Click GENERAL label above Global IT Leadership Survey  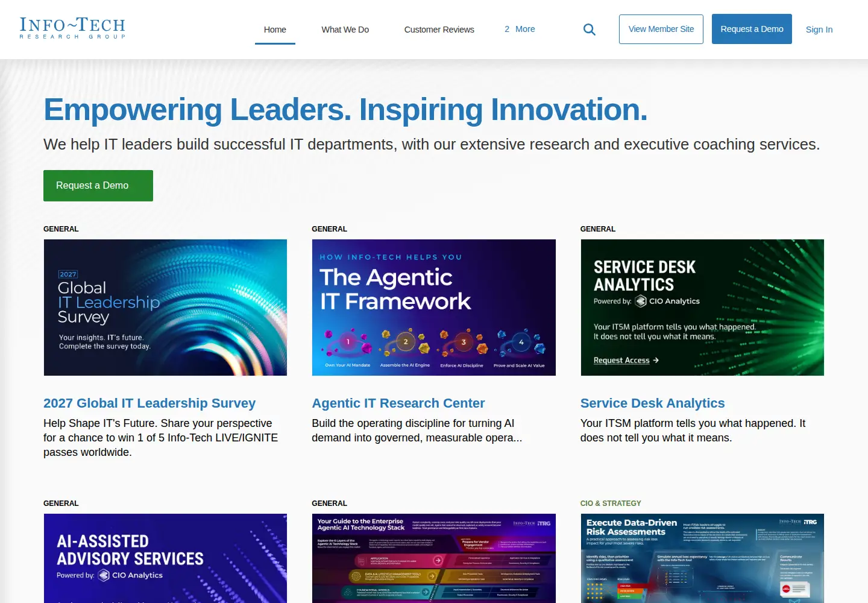61,229
